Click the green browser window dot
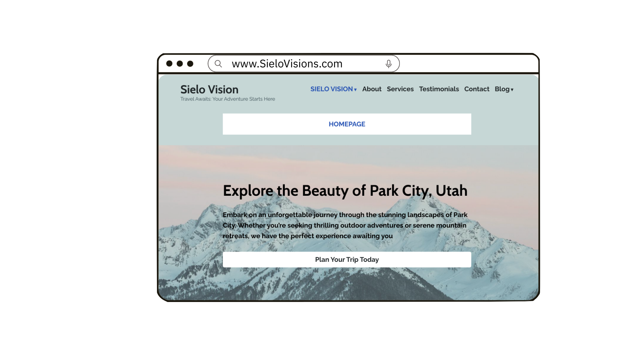This screenshot has width=644, height=362. coord(191,64)
